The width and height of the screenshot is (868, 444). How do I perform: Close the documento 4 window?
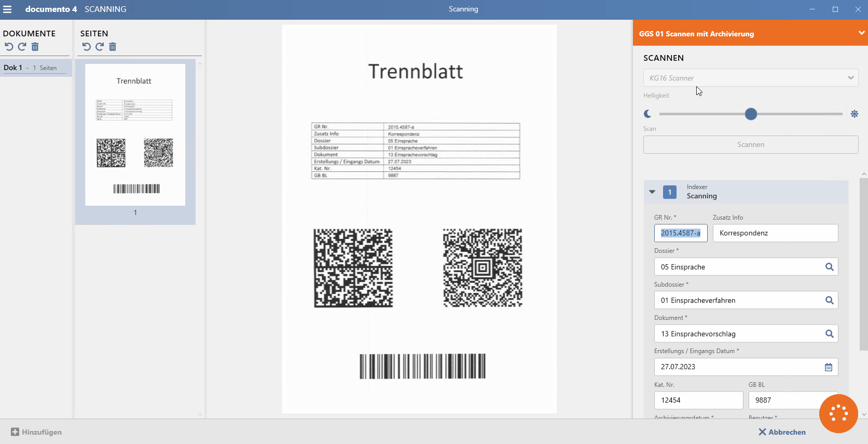pyautogui.click(x=858, y=9)
